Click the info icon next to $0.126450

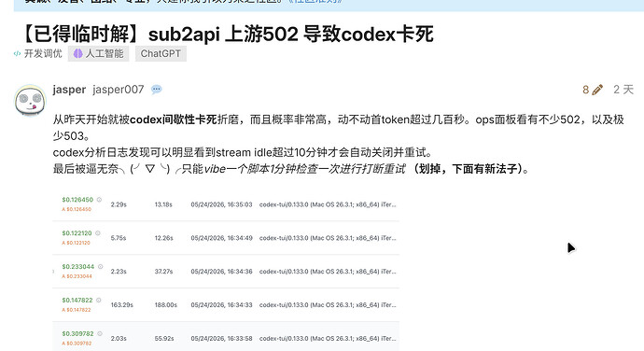(99, 200)
